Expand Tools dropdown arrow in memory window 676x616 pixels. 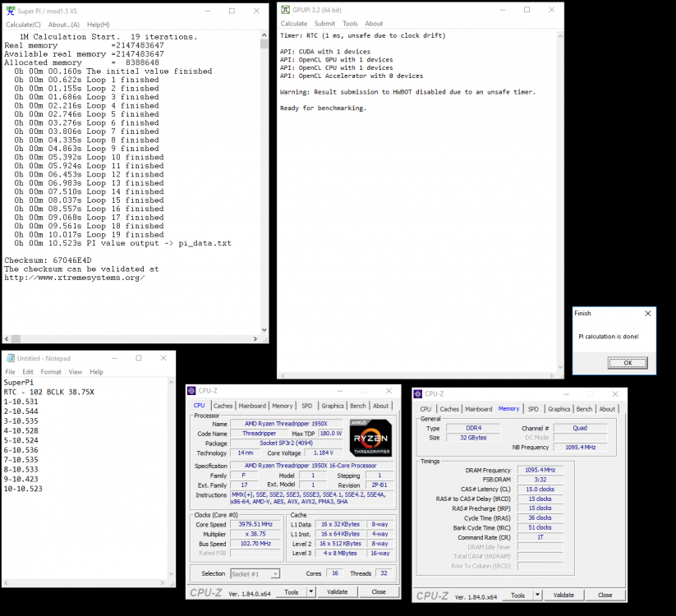click(x=538, y=595)
